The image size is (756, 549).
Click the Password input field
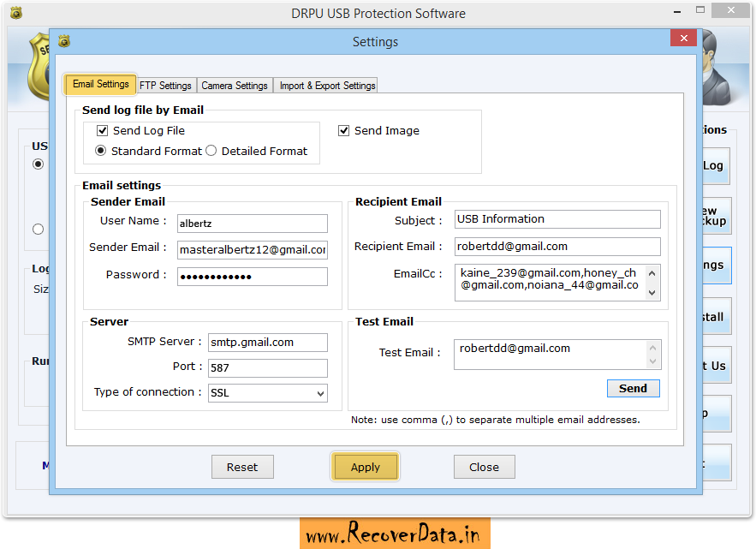[253, 277]
